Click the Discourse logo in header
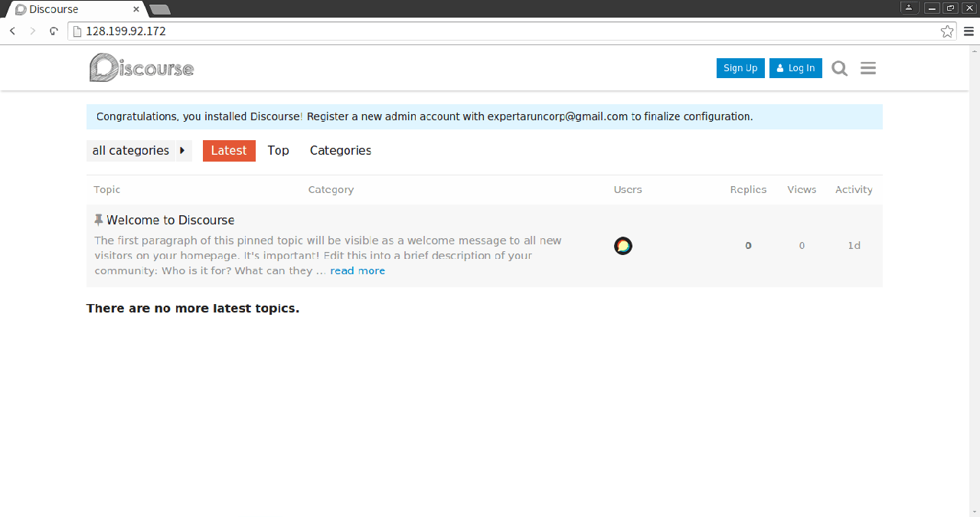This screenshot has width=980, height=517. [142, 67]
